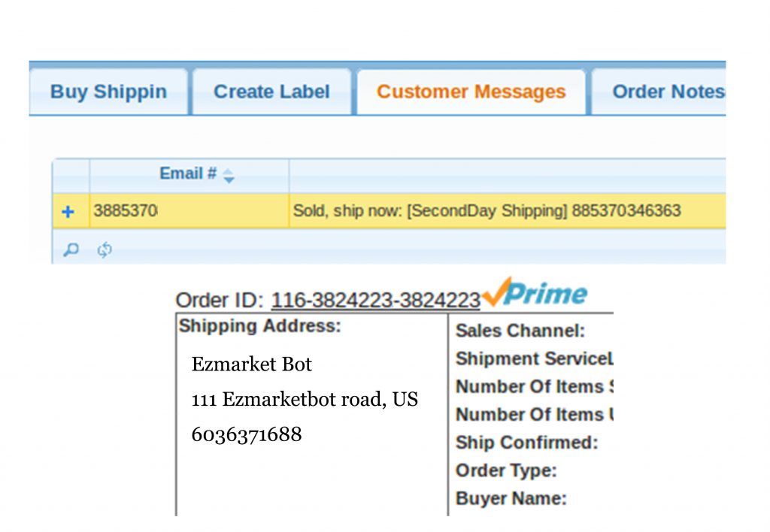Open order ID 116-3824223-3824223 link

(x=375, y=301)
